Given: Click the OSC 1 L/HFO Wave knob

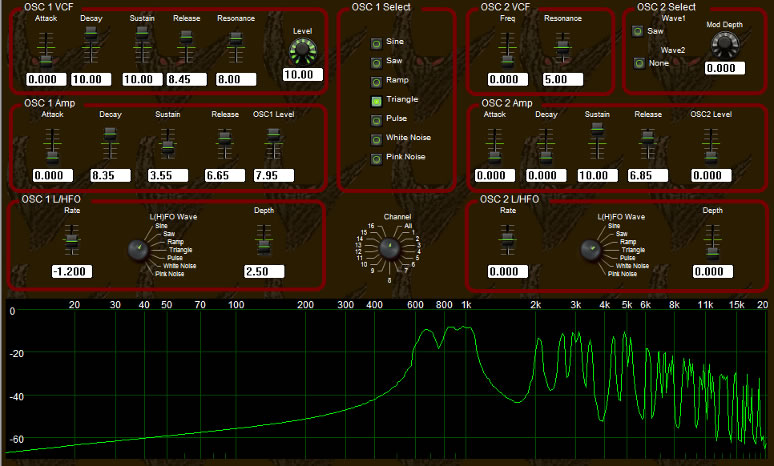Looking at the screenshot, I should click(138, 250).
